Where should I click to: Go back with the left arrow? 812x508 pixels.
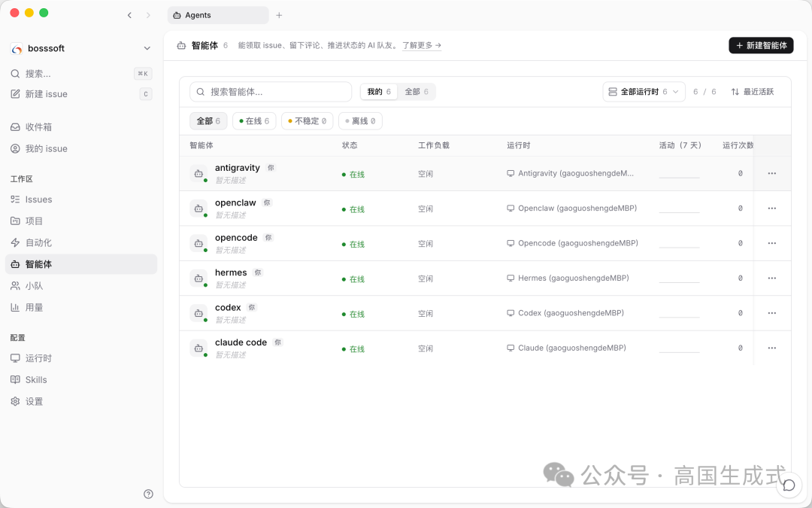(x=129, y=16)
